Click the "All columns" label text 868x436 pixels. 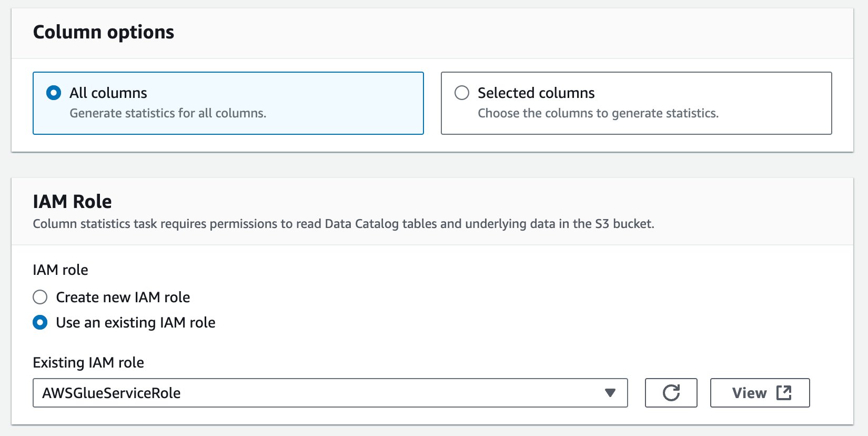(x=108, y=93)
